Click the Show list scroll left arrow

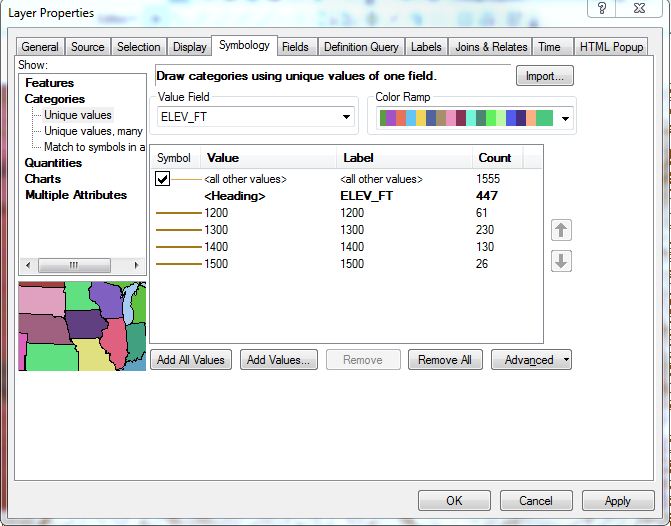tap(28, 265)
